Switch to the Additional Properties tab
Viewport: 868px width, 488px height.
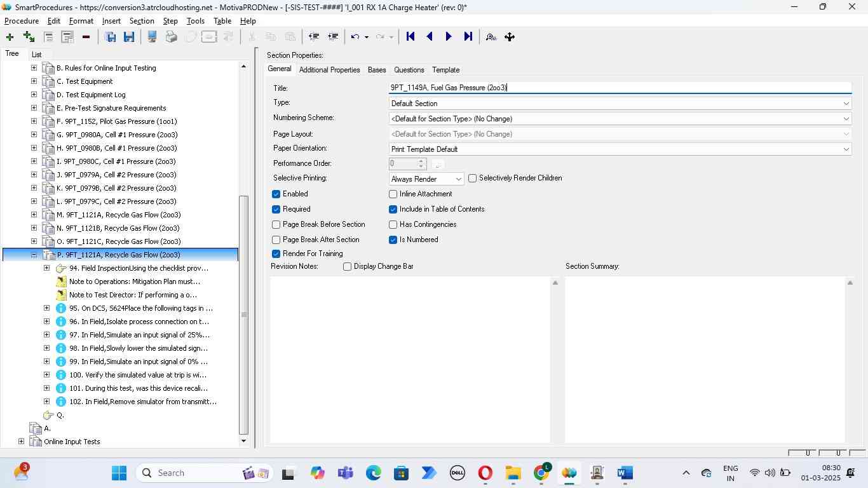[329, 70]
